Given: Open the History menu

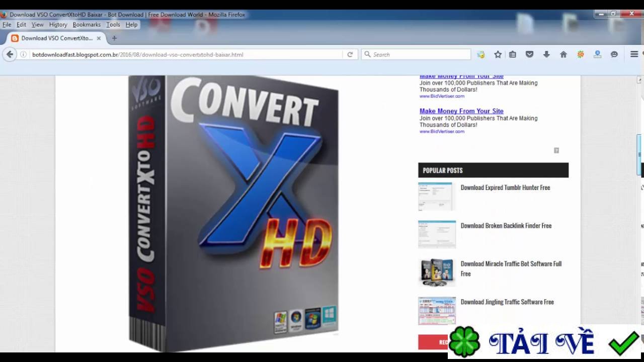Looking at the screenshot, I should (58, 24).
